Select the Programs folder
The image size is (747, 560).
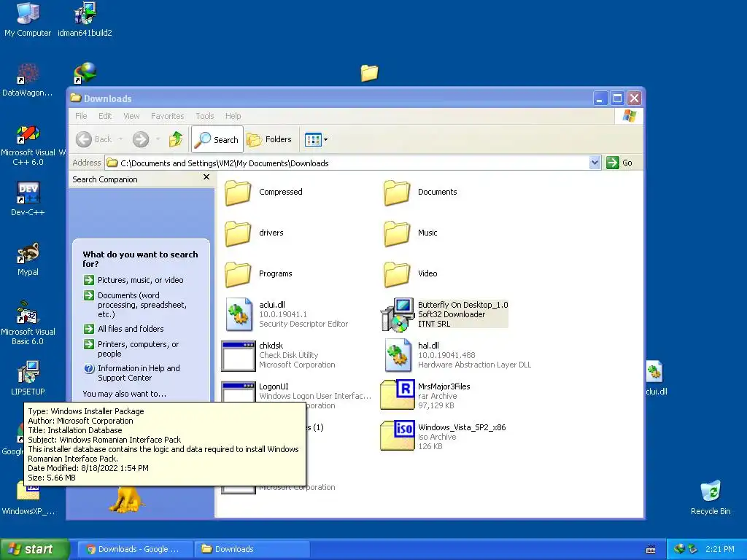(258, 274)
